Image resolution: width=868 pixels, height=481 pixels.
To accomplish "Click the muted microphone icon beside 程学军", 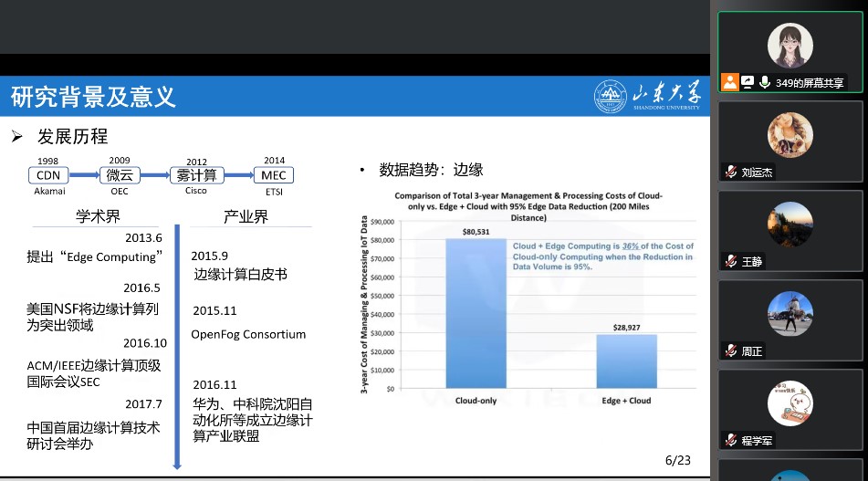I will pos(731,441).
